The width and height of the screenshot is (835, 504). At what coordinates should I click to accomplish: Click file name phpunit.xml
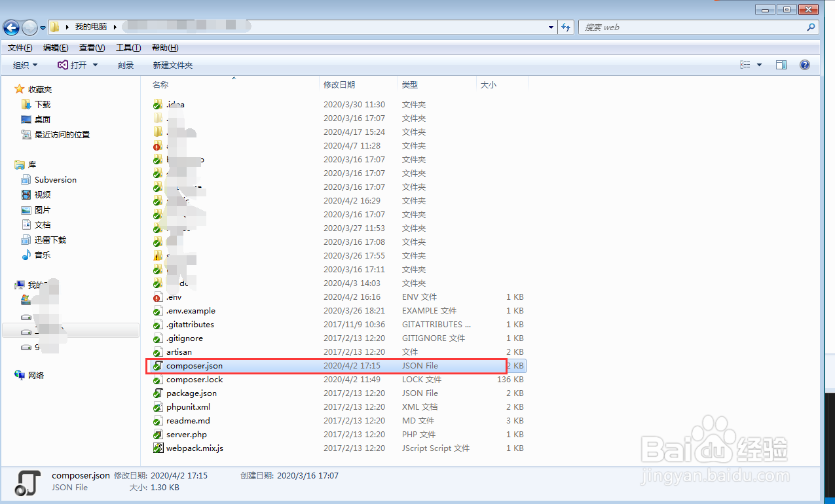pos(188,407)
